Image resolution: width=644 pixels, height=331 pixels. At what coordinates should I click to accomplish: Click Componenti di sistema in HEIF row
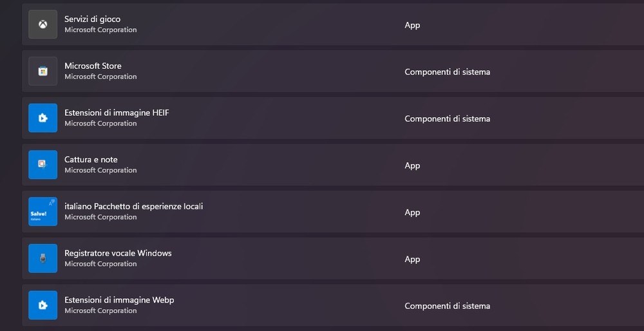coord(448,118)
